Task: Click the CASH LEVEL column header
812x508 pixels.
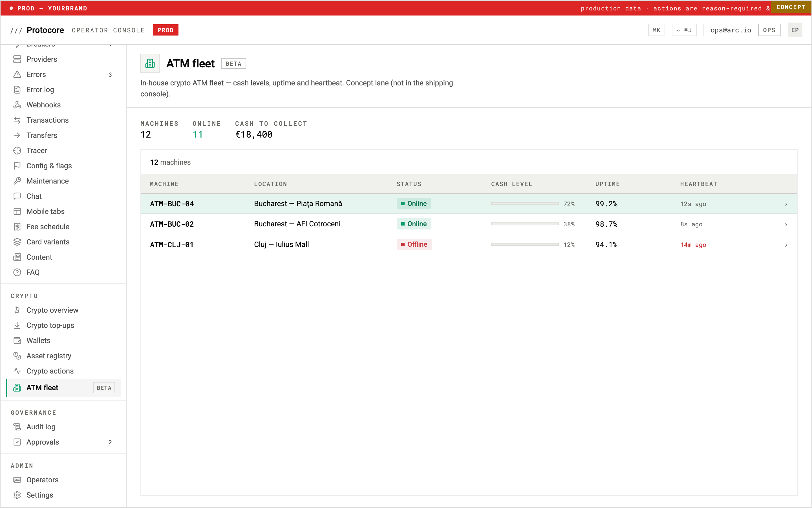Action: pos(512,184)
